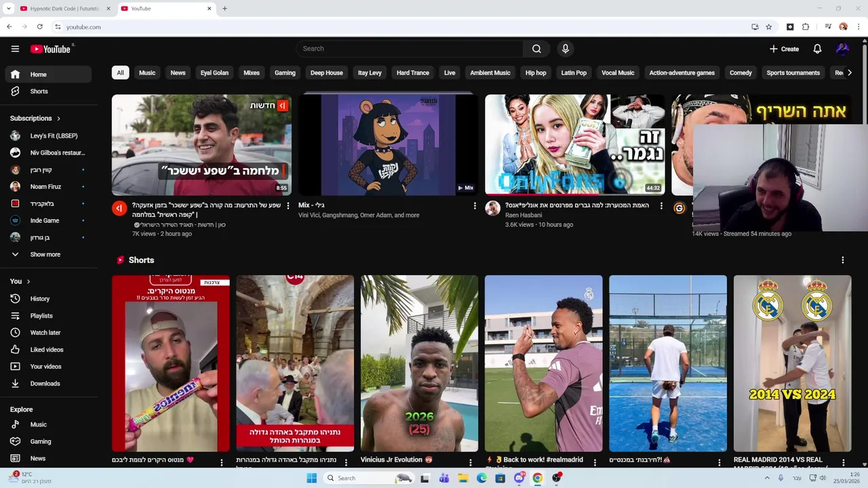Select the Sports tournaments chip
This screenshot has height=488, width=868.
793,73
